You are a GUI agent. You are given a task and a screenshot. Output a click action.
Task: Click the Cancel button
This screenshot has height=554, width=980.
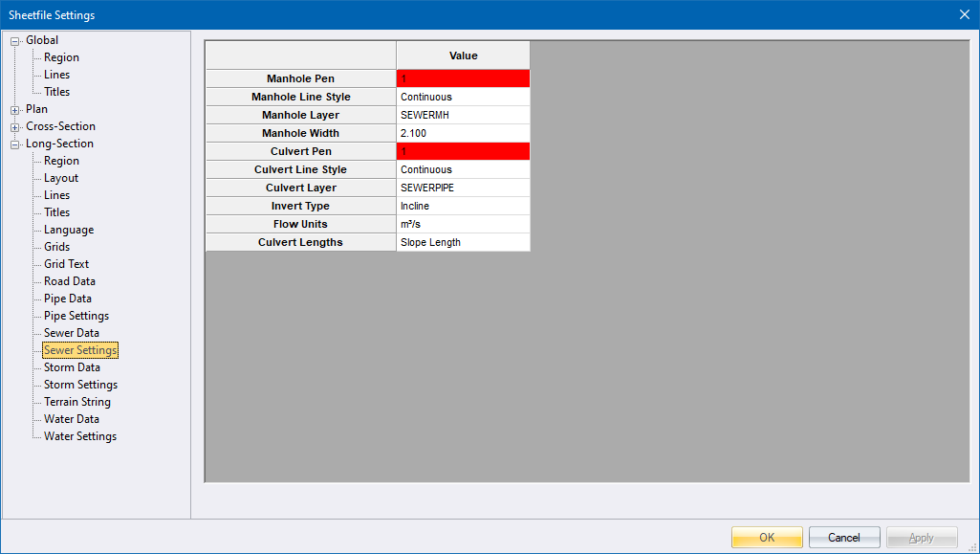pos(844,538)
